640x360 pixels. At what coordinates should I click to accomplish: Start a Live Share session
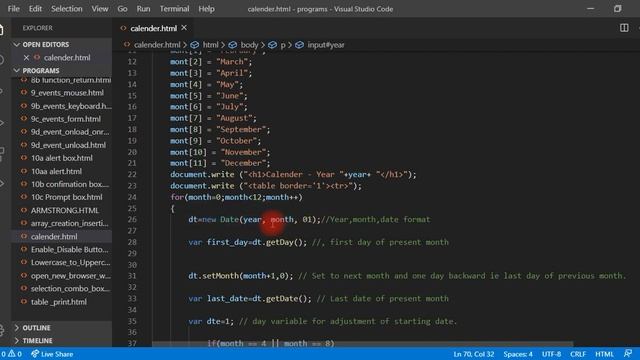click(52, 354)
